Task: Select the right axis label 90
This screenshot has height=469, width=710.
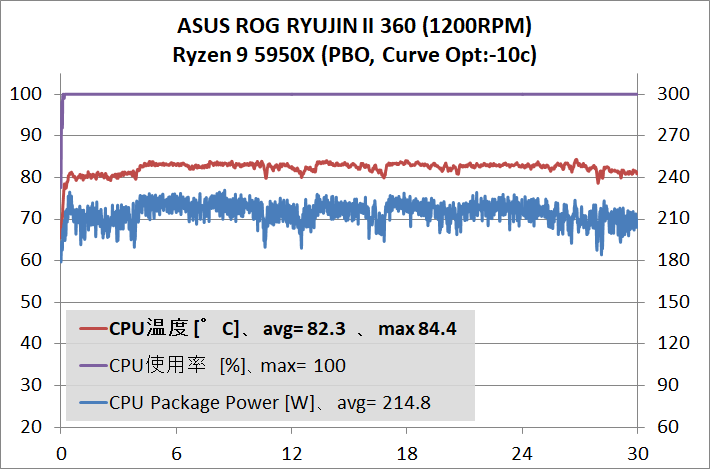Action: [x=668, y=385]
